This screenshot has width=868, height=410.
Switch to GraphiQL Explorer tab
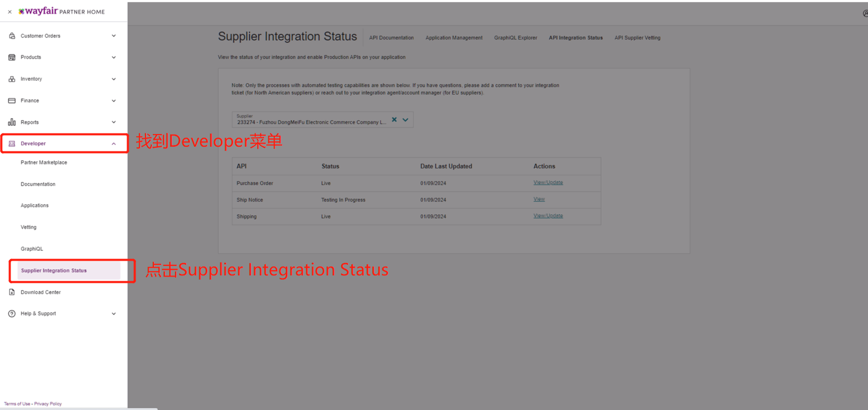tap(516, 38)
